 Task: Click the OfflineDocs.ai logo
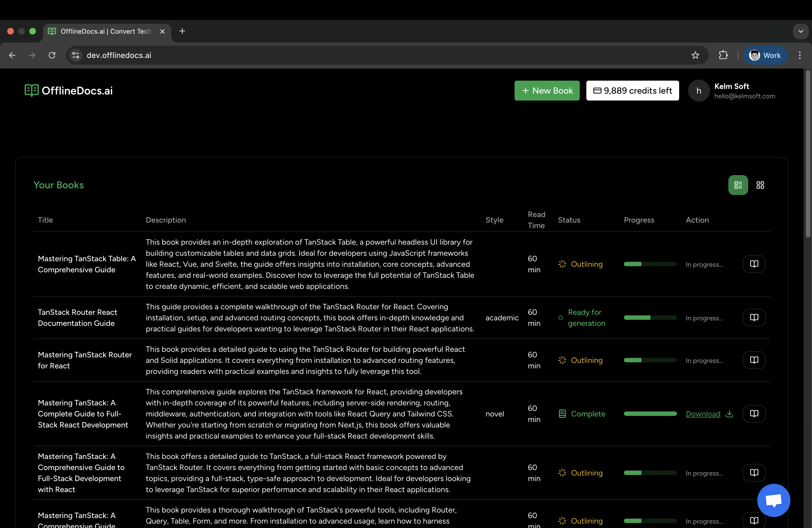pyautogui.click(x=68, y=90)
